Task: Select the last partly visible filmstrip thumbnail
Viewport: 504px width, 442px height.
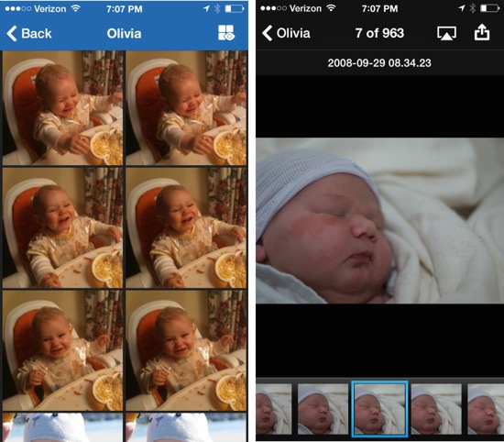Action: pos(486,409)
